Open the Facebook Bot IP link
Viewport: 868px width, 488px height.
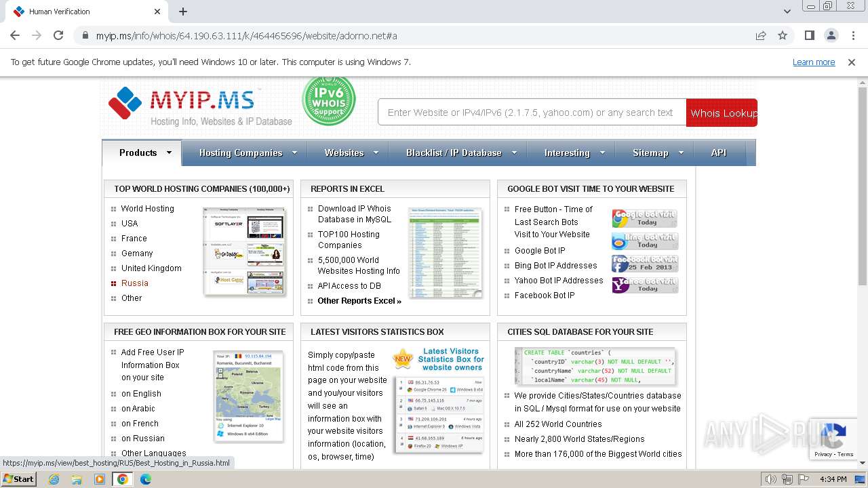click(x=545, y=296)
